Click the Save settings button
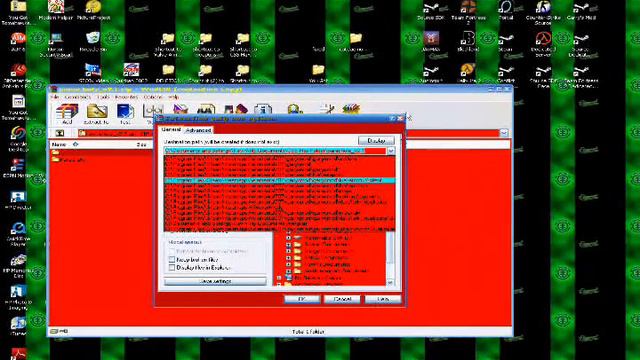 pyautogui.click(x=215, y=281)
